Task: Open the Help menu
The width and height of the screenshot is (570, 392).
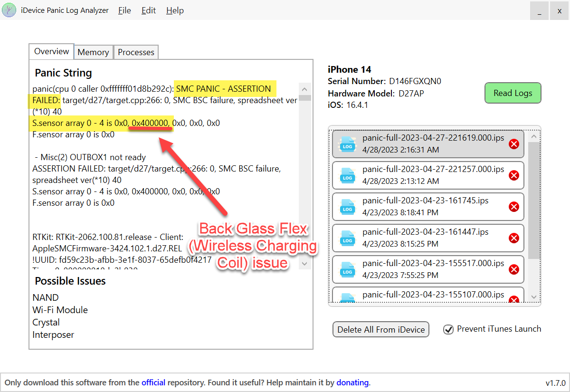Action: [x=175, y=10]
